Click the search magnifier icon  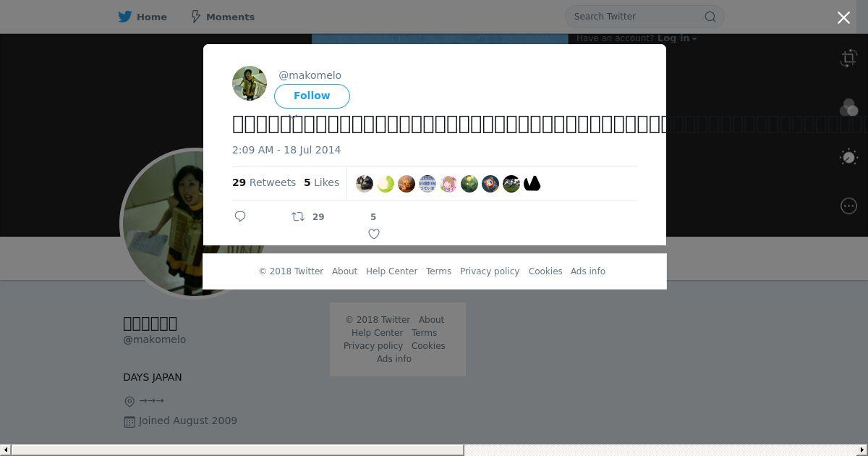point(710,17)
